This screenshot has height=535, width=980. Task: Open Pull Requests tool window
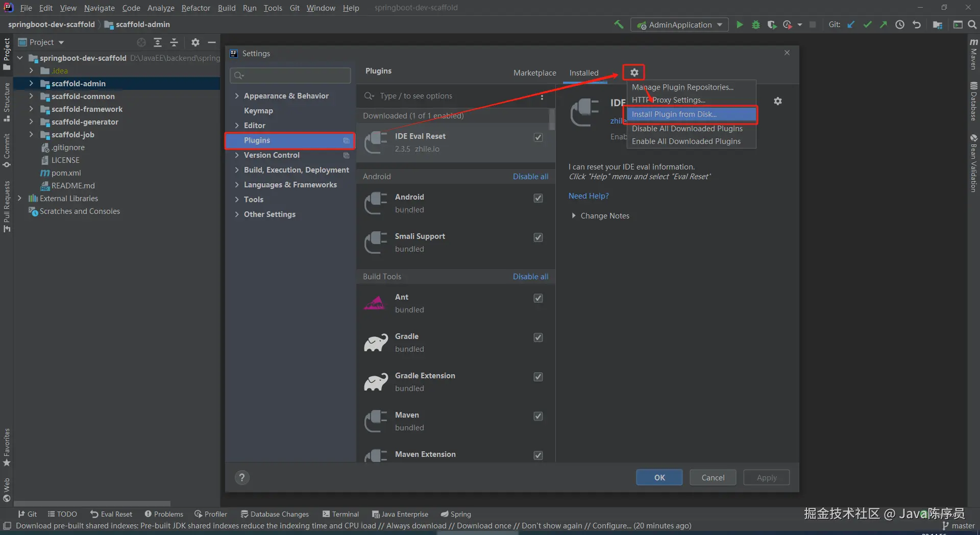[7, 206]
